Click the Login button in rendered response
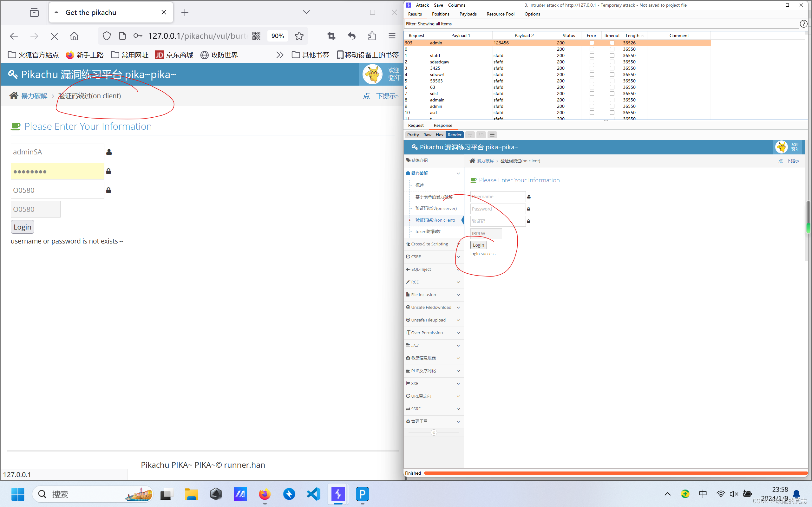This screenshot has height=507, width=812. point(478,245)
